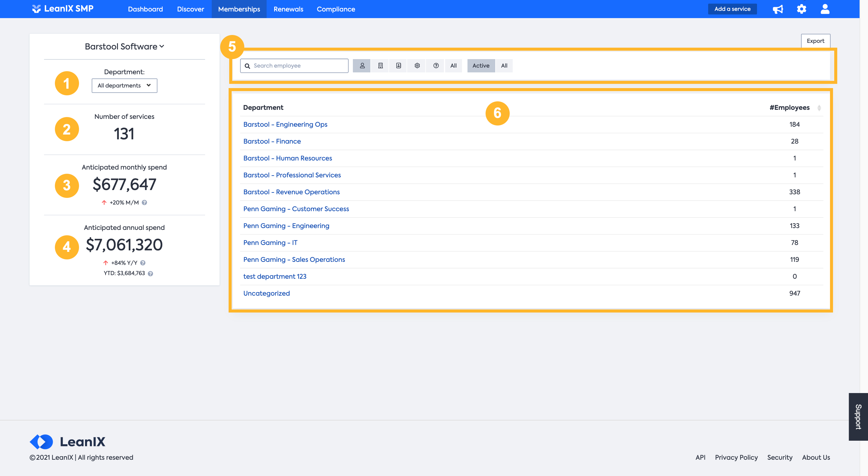The width and height of the screenshot is (868, 476).
Task: Click Add a service button
Action: coord(732,9)
